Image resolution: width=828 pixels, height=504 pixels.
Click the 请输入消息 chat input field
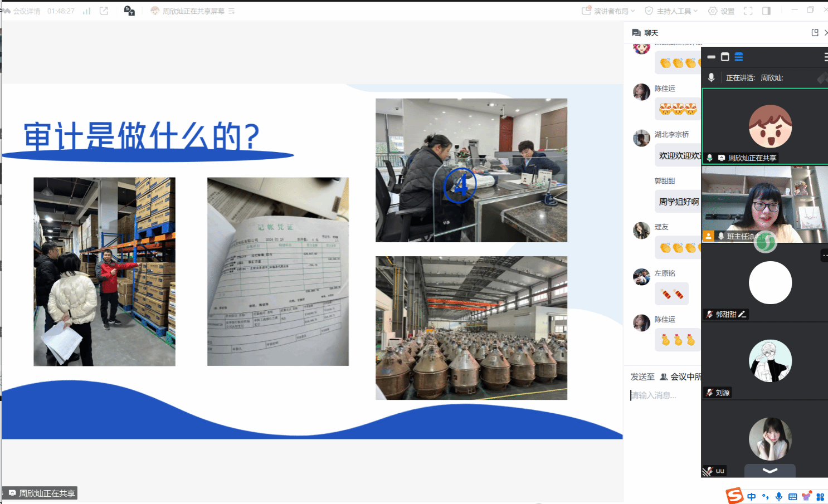[x=663, y=395]
